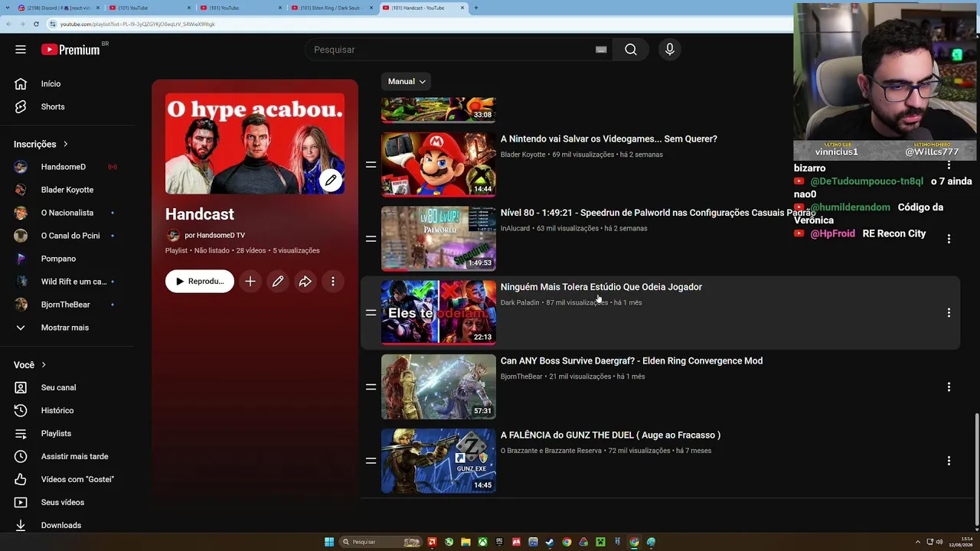The width and height of the screenshot is (980, 551).
Task: Play the Handcast playlist with Reproduzir
Action: click(x=200, y=282)
